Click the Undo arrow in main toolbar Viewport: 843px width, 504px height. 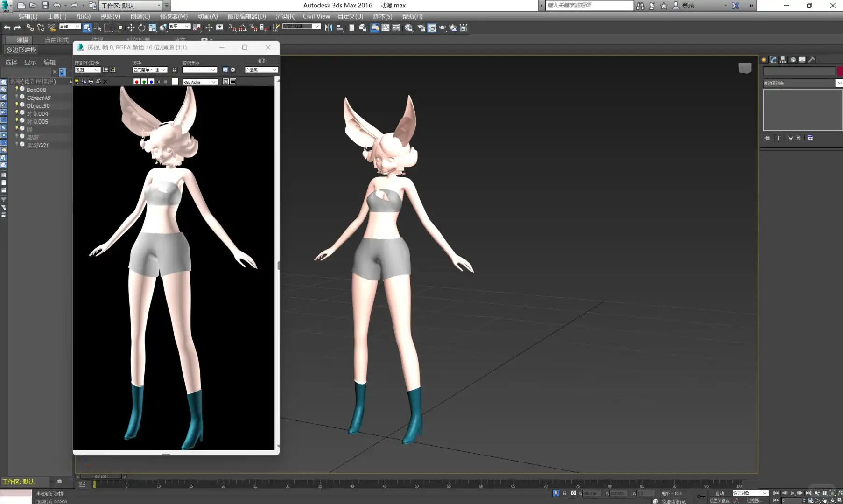pyautogui.click(x=7, y=28)
